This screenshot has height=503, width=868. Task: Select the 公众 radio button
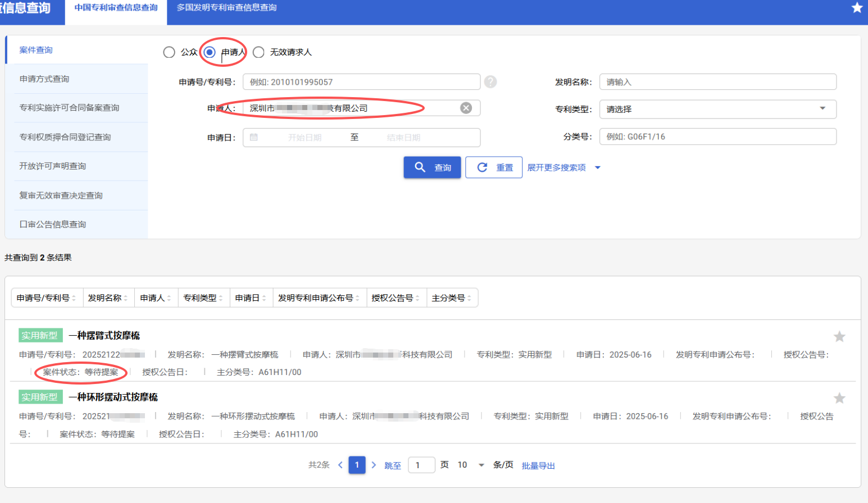pos(169,52)
